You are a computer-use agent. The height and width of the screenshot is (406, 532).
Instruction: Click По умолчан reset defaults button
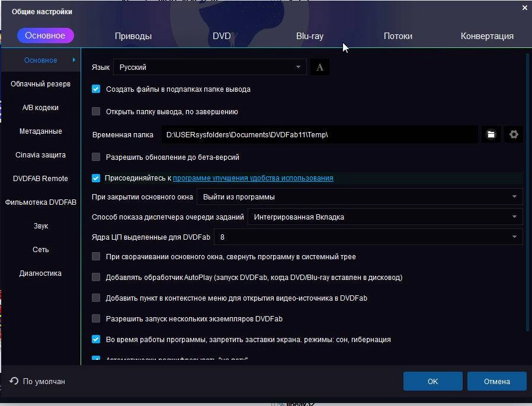point(37,381)
